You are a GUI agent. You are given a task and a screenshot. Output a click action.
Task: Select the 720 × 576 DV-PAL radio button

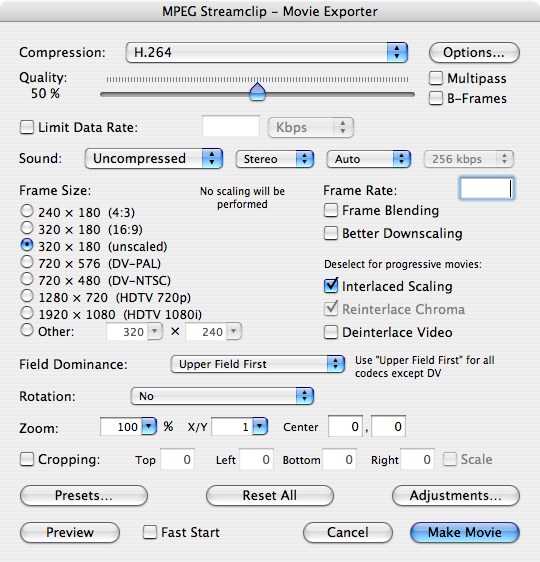[27, 262]
